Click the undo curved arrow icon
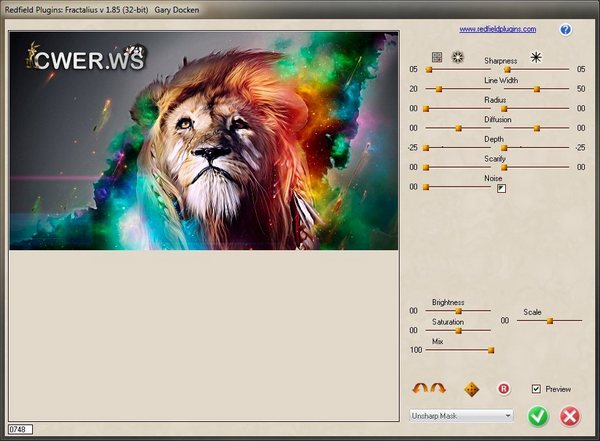Viewport: 600px width, 441px height. [x=418, y=388]
